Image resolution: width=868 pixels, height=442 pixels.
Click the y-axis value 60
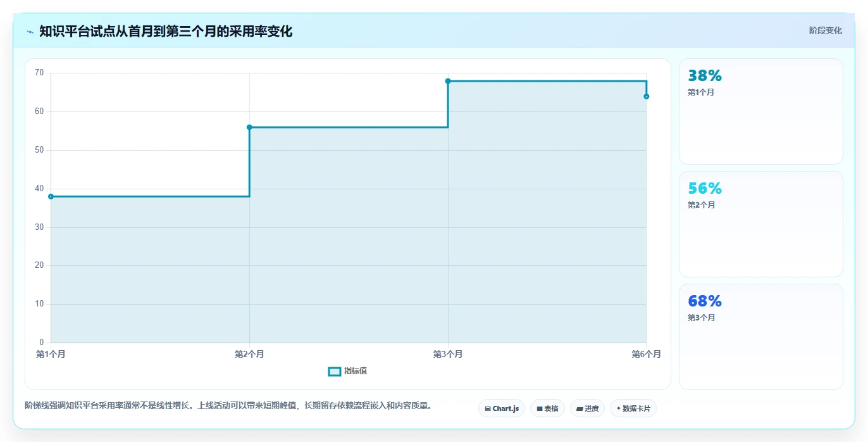[39, 111]
